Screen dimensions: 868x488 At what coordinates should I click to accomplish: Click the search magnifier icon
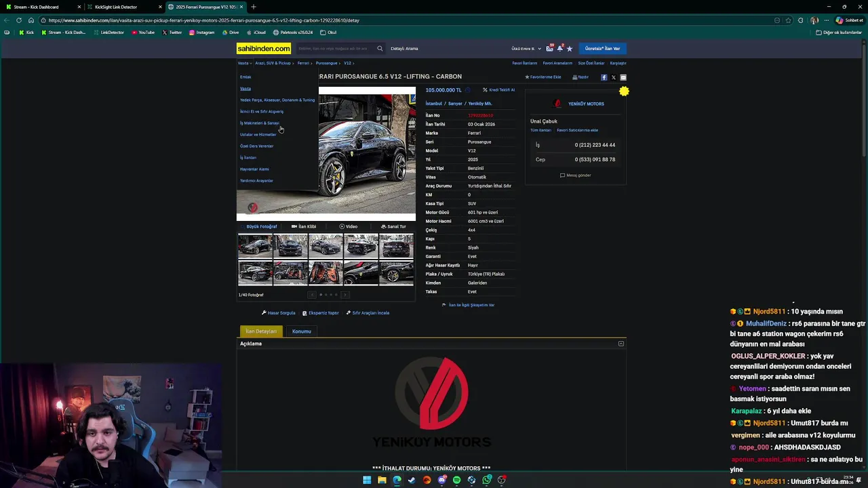point(380,48)
